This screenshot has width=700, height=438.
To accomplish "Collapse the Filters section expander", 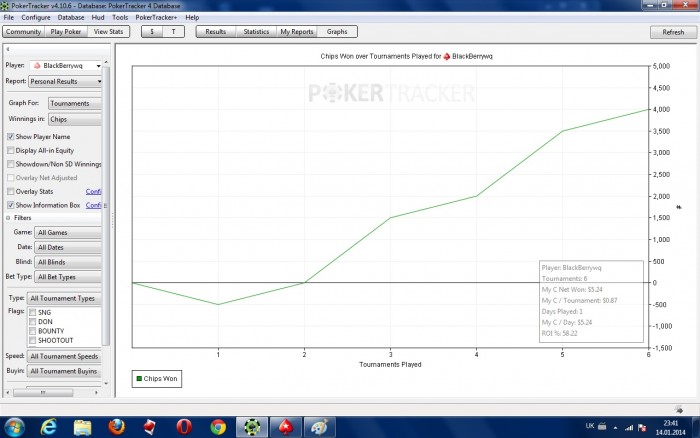I will [8, 218].
